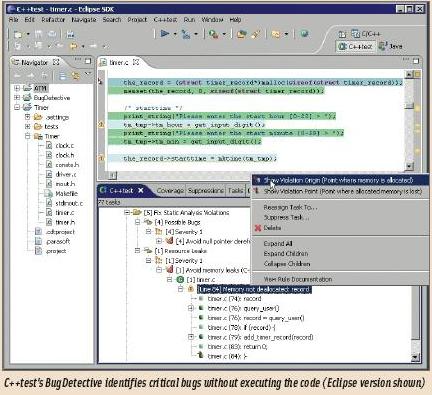Close the Navigator view
This screenshot has height=395, width=432.
pos(56,62)
